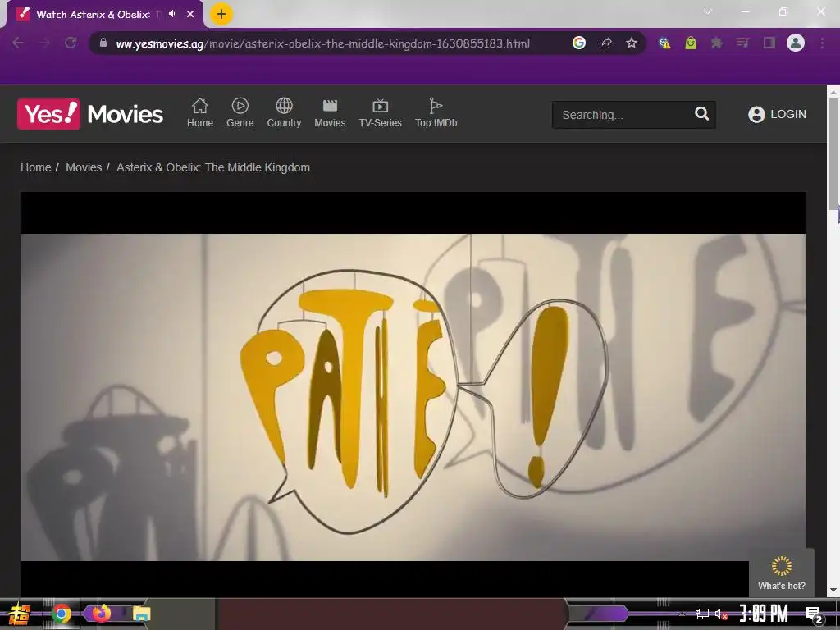Open the notification center icon
This screenshot has width=840, height=630.
coord(815,614)
